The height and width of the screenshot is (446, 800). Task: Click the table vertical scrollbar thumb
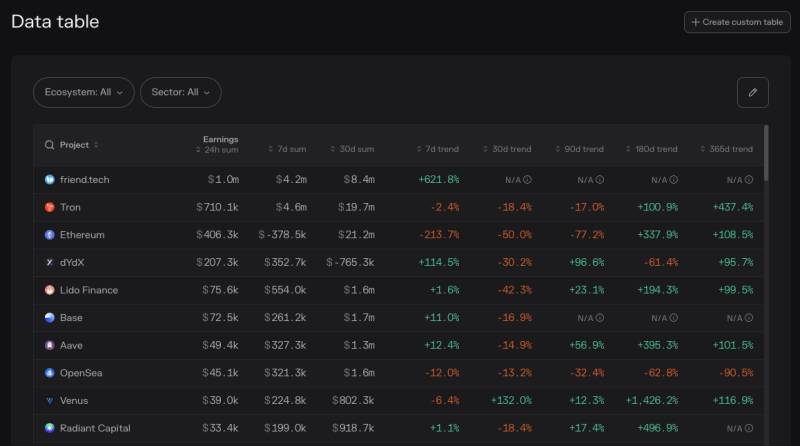point(766,153)
